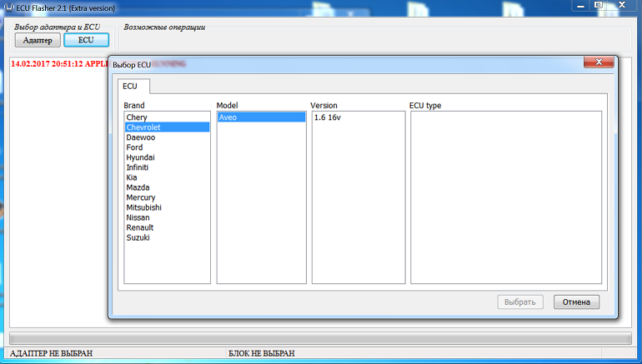Screen dimensions: 642x364
Task: Click the ECU button in main window
Action: click(x=87, y=40)
